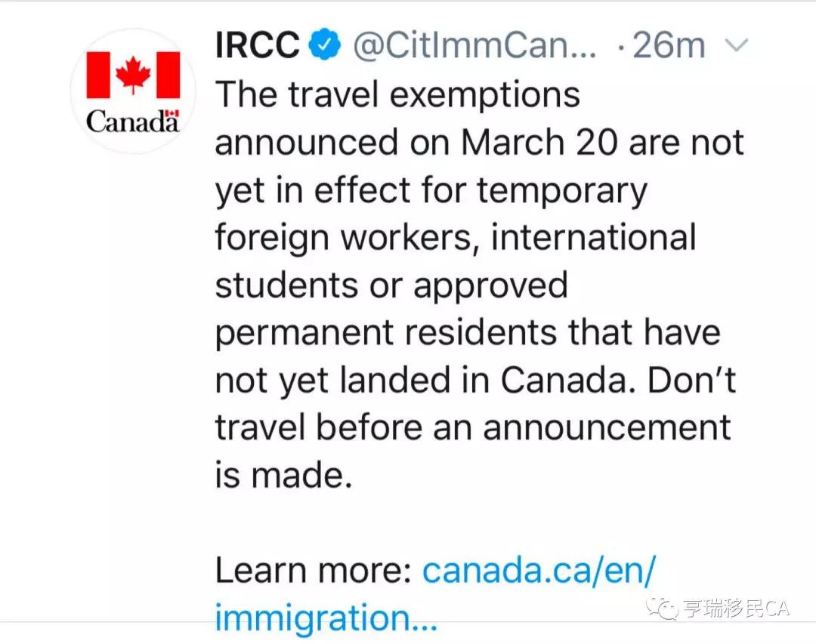Click the 亨瑞移民CA watermark text
The width and height of the screenshot is (816, 644).
point(736,608)
